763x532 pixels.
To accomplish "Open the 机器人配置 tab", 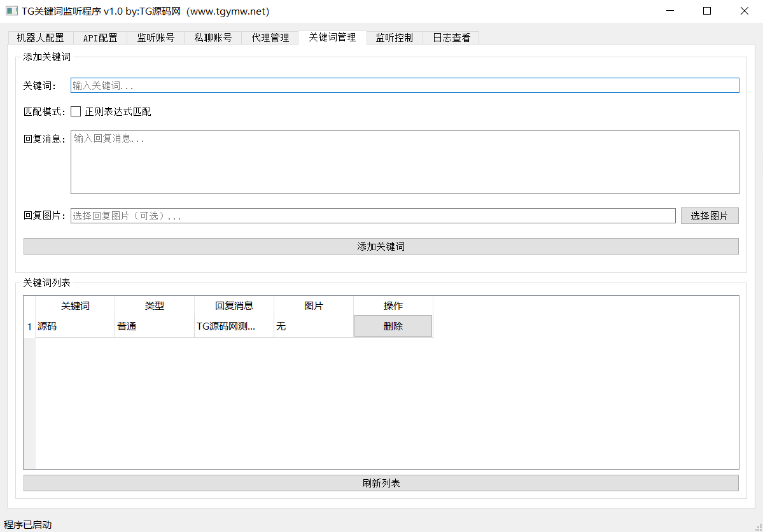I will pos(40,38).
